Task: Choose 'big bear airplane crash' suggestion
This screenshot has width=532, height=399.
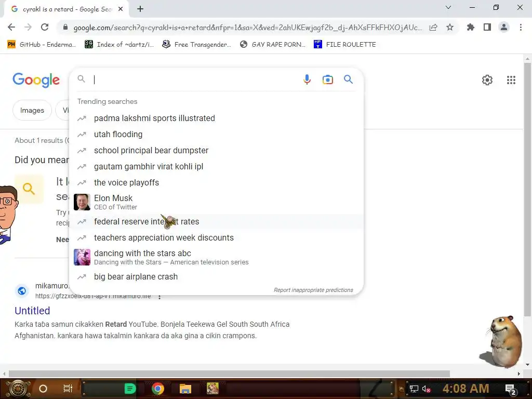Action: tap(216, 277)
